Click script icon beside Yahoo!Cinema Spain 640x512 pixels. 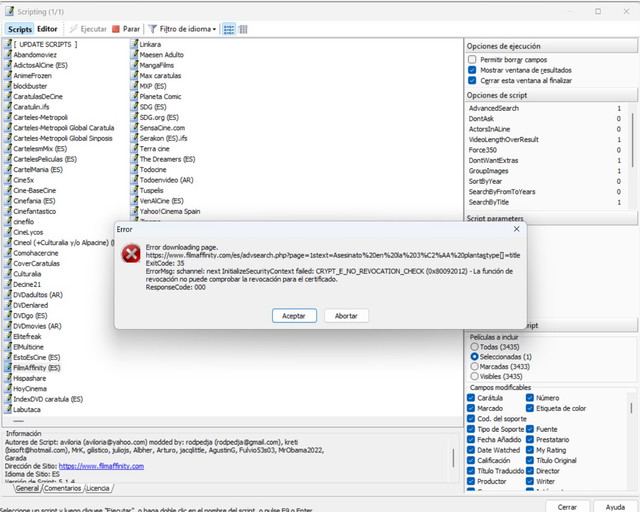pyautogui.click(x=134, y=211)
